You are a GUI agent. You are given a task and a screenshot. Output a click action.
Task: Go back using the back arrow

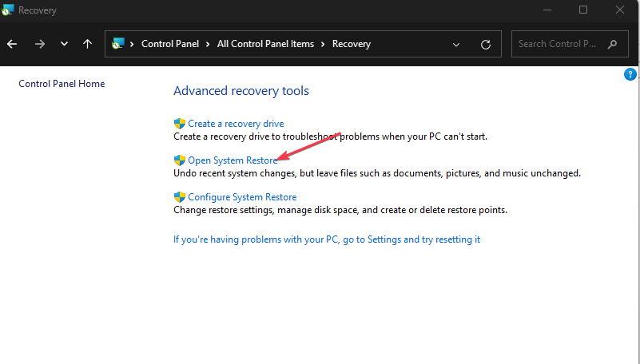tap(12, 44)
